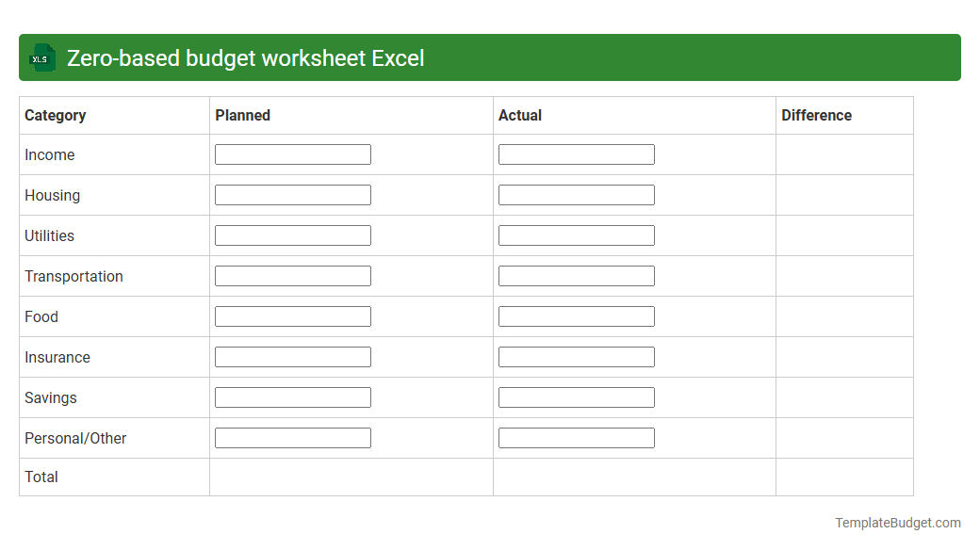The image size is (980, 550).
Task: Click the green XLS file icon
Action: pyautogui.click(x=41, y=57)
